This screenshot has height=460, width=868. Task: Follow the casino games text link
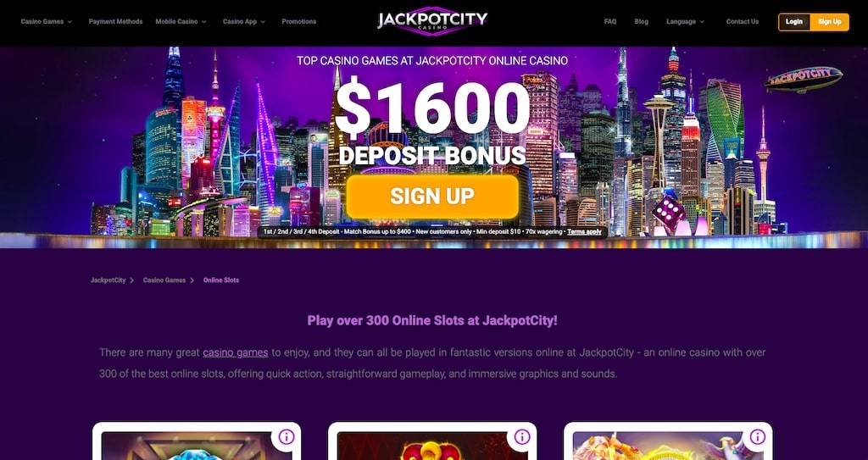(x=236, y=352)
